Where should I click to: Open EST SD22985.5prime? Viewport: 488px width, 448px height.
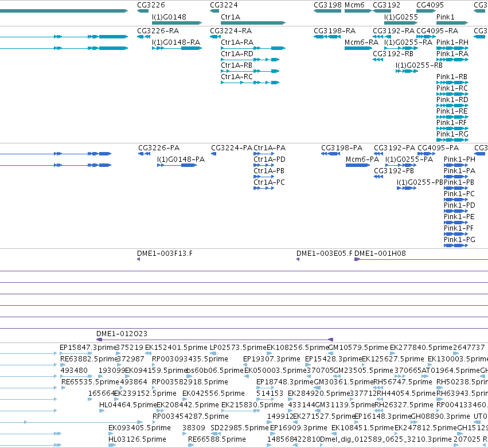(x=239, y=428)
